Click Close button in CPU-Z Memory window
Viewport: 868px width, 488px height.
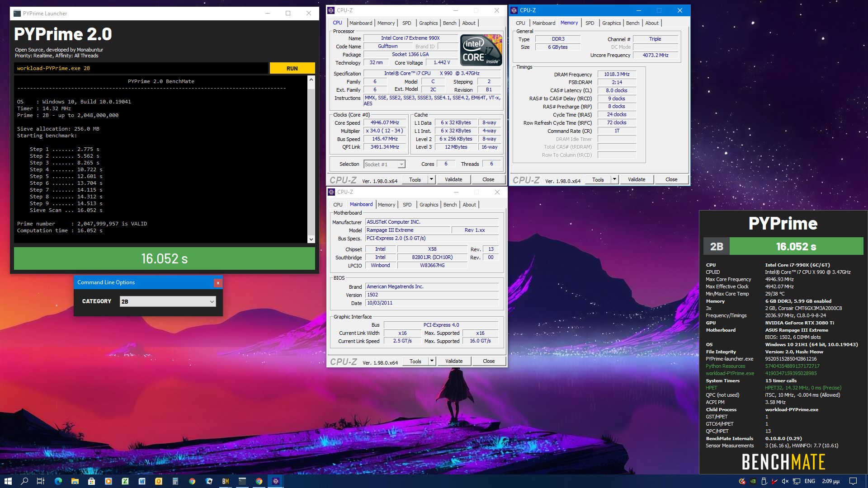671,179
